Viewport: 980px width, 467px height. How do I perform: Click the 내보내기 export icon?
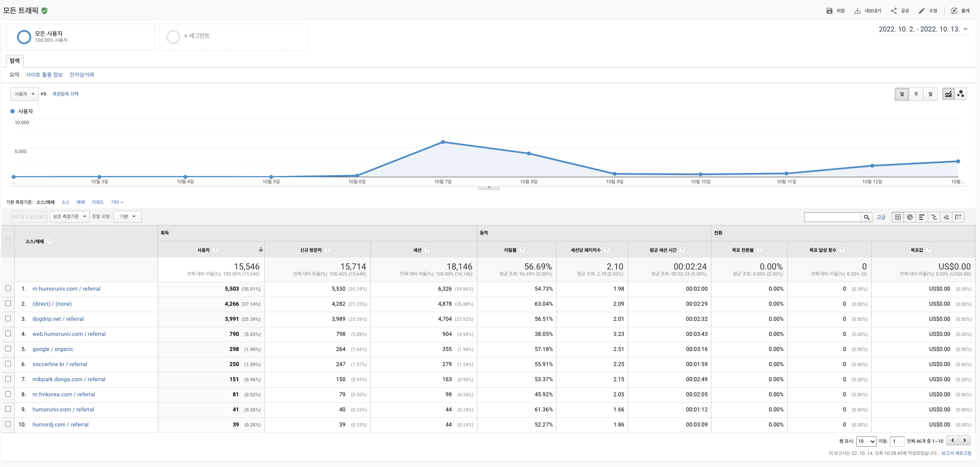858,11
